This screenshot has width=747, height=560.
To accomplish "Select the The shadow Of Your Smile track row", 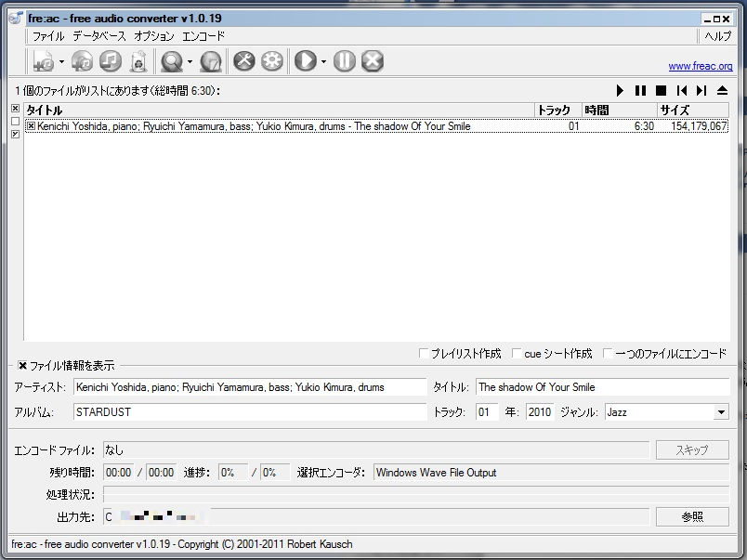I will tap(376, 126).
